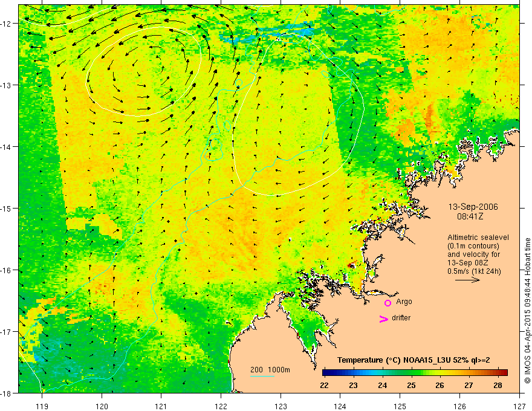Click the latitude axis label -16
The image size is (532, 411).
[6, 270]
